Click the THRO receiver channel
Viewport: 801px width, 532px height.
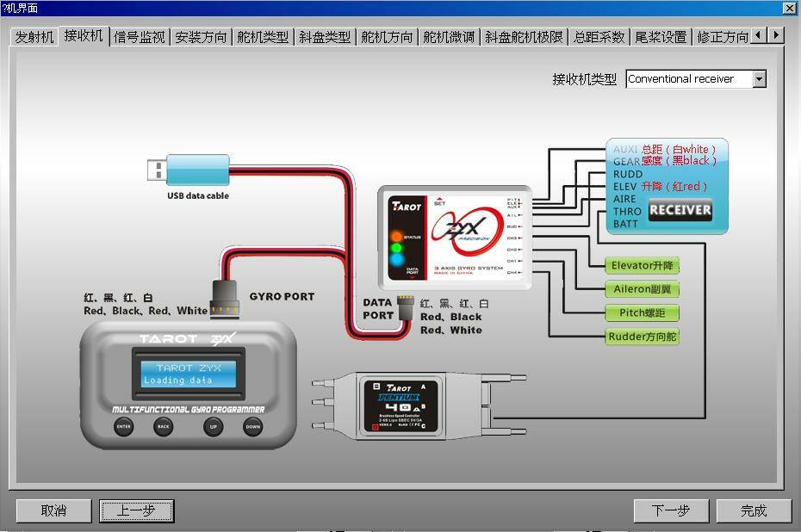627,212
